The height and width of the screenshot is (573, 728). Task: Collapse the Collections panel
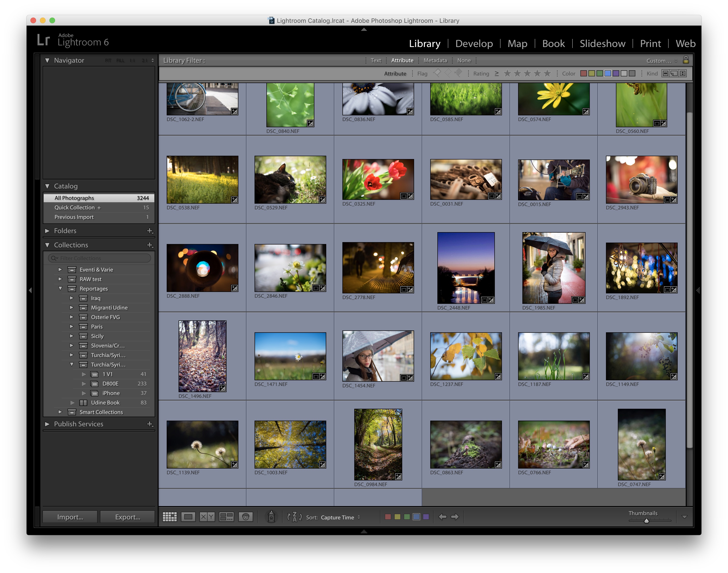click(x=47, y=245)
